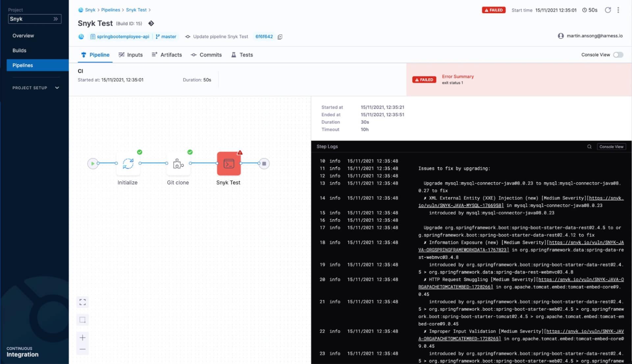
Task: Open the Artifacts tab
Action: point(167,55)
